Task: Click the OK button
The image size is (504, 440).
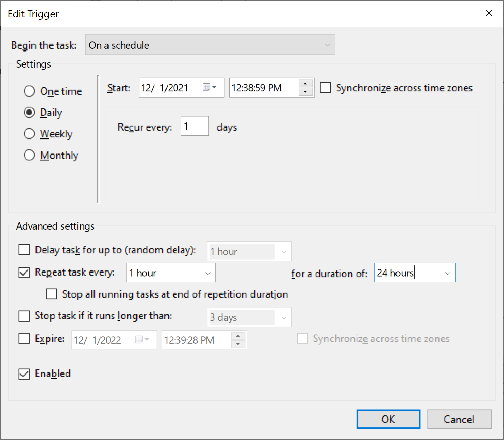Action: [388, 419]
